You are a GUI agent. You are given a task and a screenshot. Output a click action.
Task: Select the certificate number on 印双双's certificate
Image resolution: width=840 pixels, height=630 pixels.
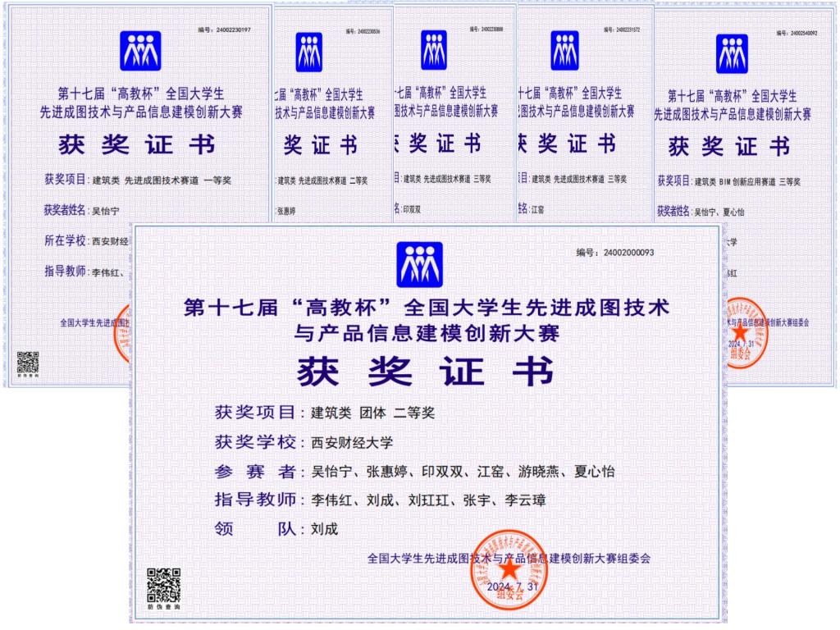[492, 30]
